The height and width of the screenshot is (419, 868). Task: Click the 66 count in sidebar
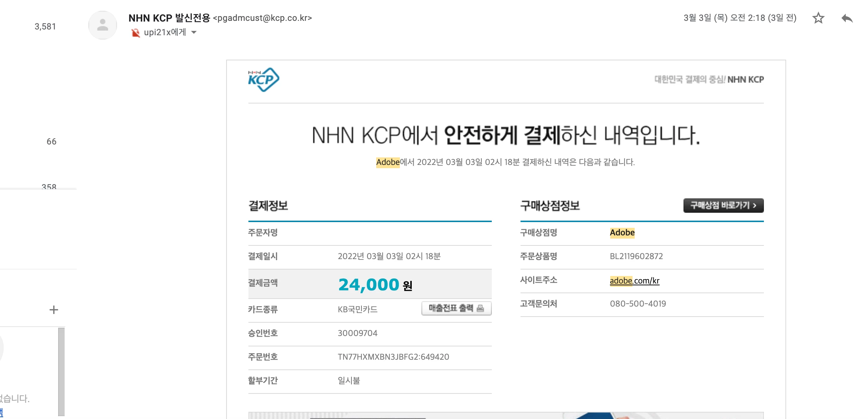(51, 142)
